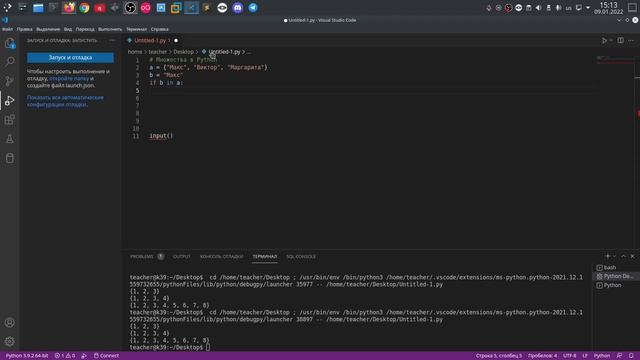
Task: Maximize the terminal panel size
Action: [x=623, y=256]
